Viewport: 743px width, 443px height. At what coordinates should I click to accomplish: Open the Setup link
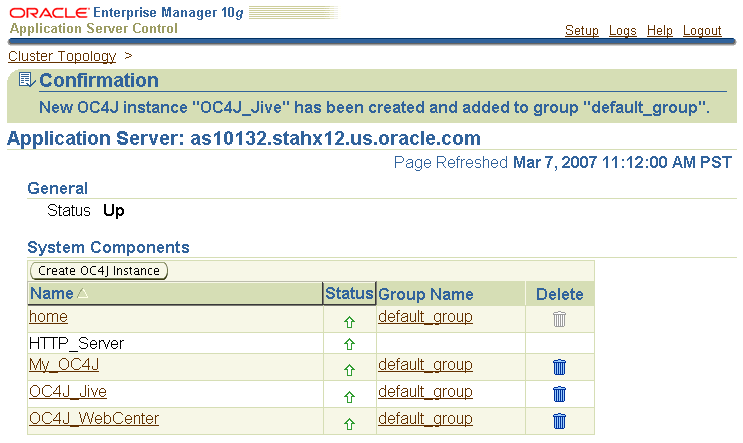pyautogui.click(x=581, y=30)
